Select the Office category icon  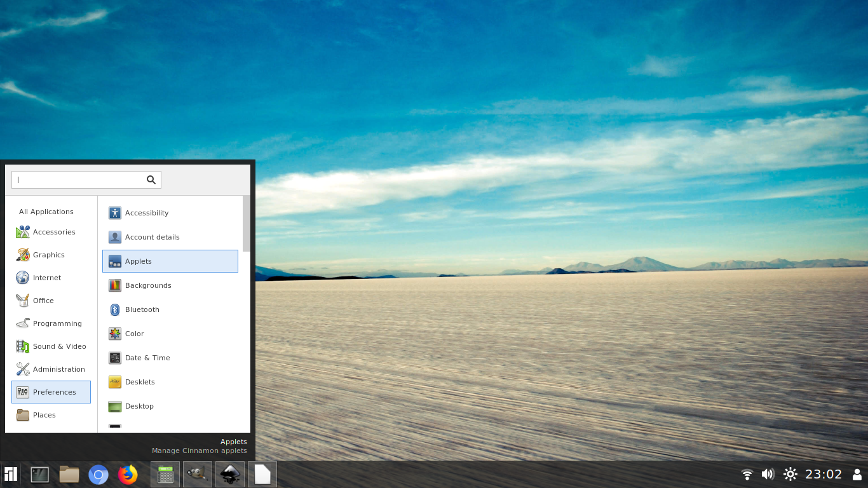pos(23,301)
